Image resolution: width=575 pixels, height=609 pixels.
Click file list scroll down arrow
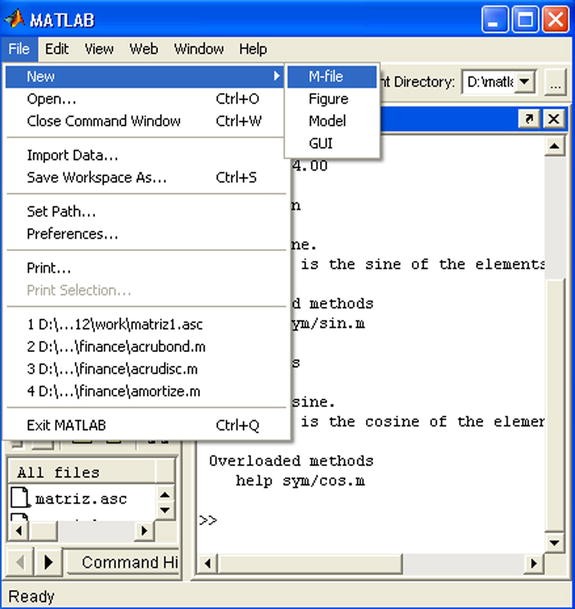tap(165, 510)
